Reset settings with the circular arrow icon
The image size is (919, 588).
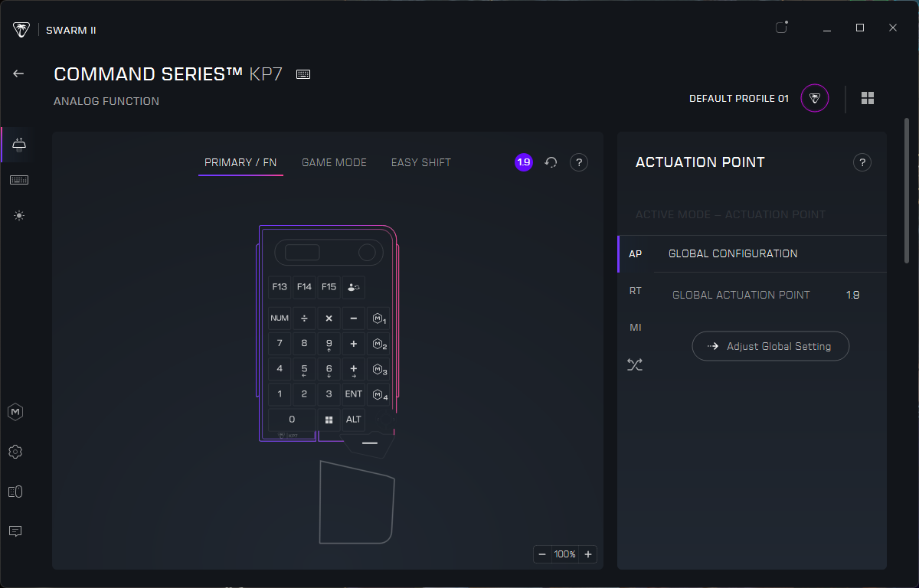(x=551, y=162)
